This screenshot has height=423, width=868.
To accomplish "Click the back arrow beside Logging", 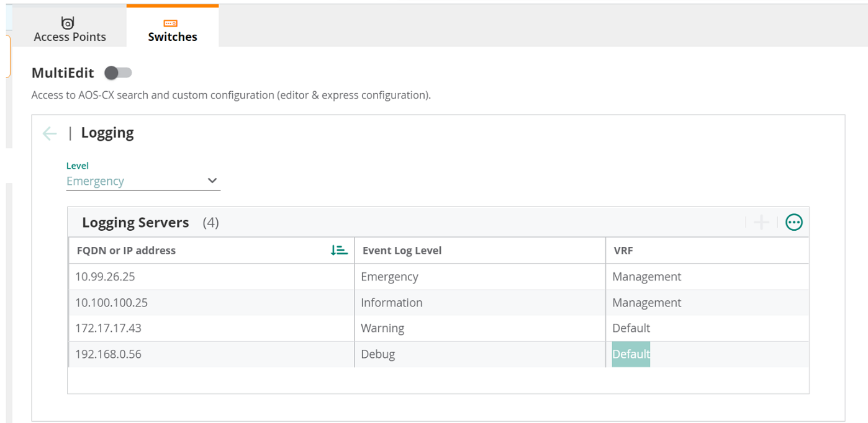I will [50, 133].
